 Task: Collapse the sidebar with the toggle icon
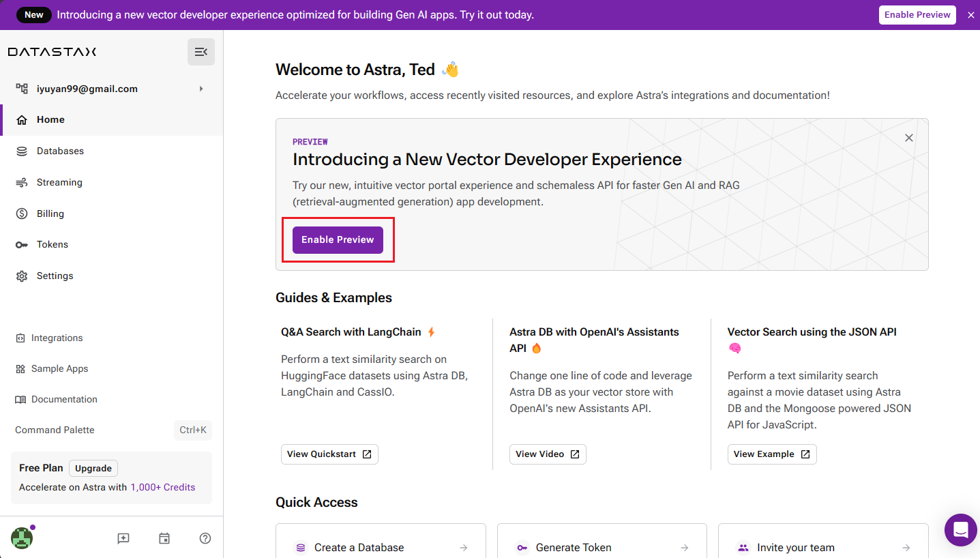pos(201,52)
